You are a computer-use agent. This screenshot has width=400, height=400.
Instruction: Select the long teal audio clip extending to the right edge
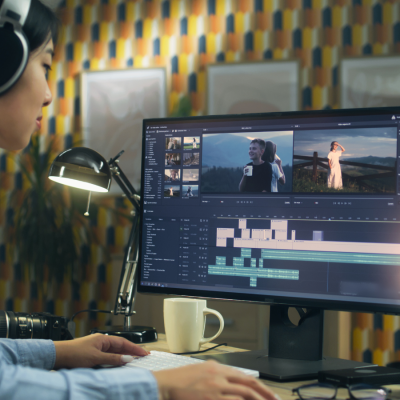click(331, 258)
